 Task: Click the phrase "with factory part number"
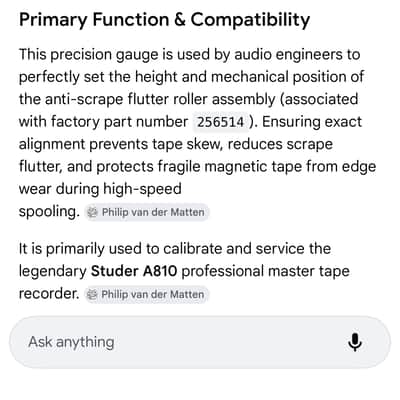point(103,122)
